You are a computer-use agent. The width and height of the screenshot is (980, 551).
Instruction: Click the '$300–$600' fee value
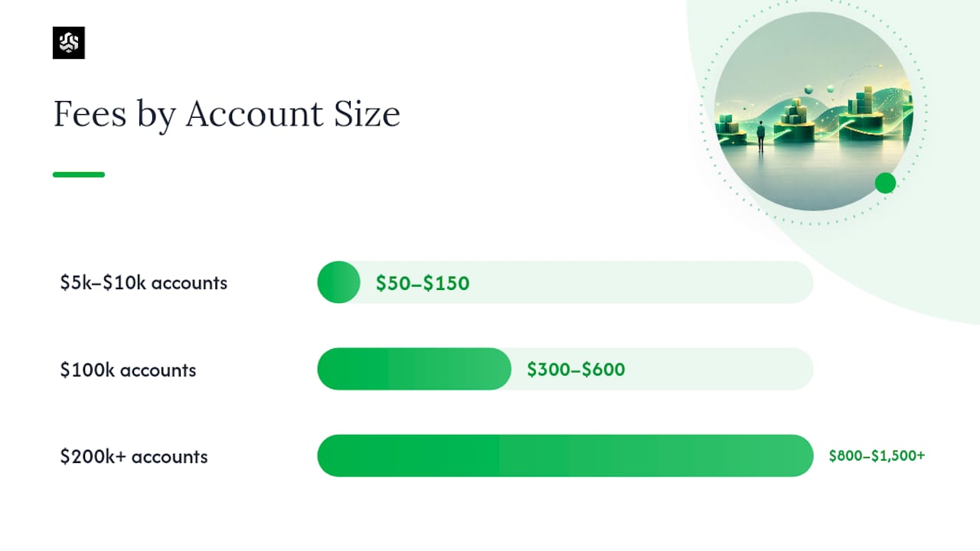click(576, 370)
